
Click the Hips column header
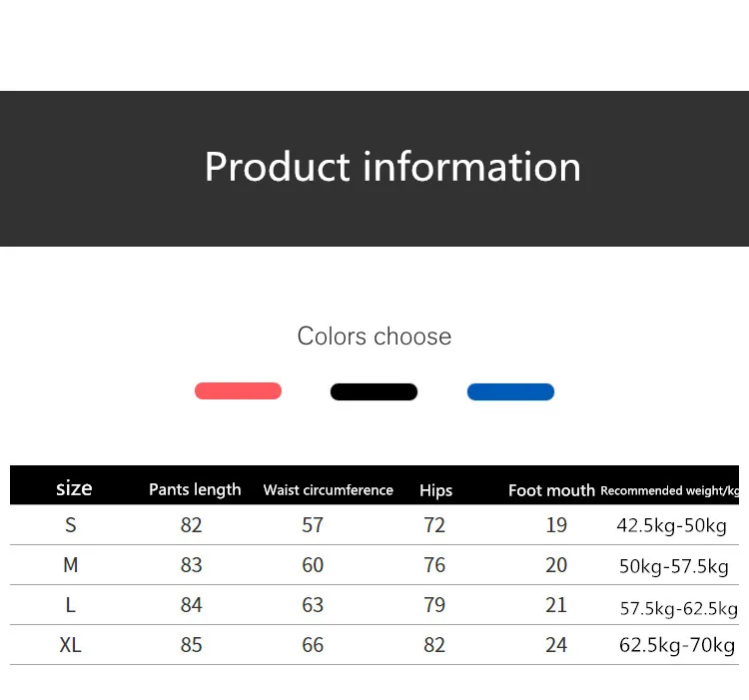point(435,490)
